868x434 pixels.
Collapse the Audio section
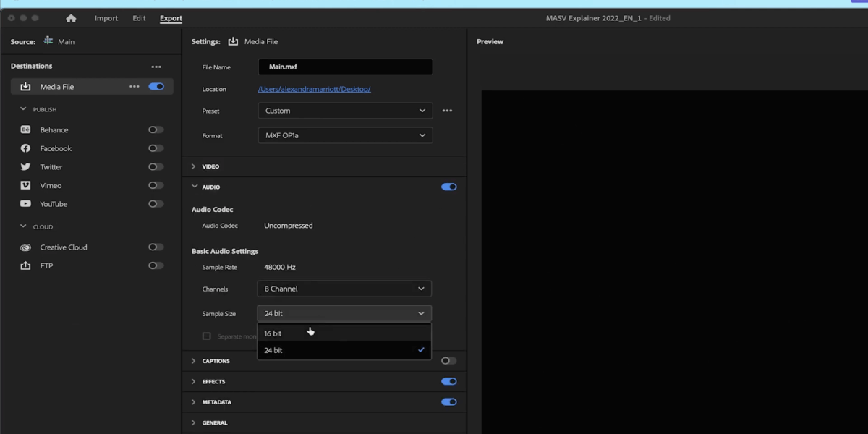coord(194,187)
